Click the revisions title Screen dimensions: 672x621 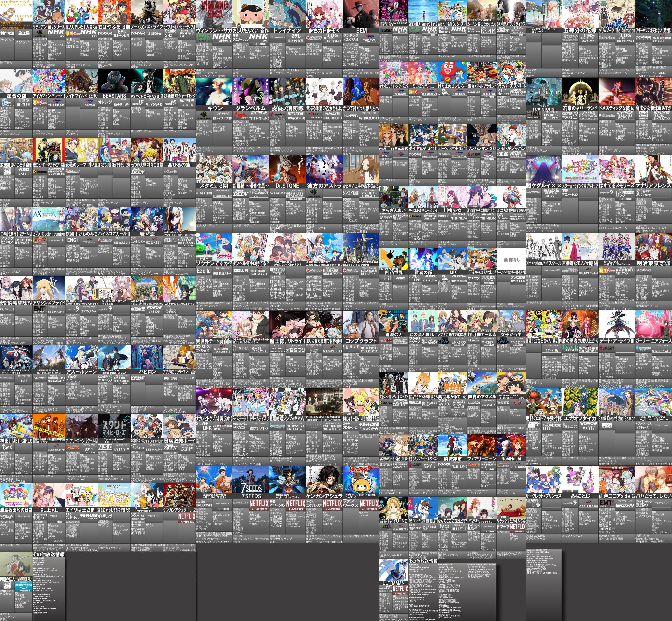coord(543,109)
